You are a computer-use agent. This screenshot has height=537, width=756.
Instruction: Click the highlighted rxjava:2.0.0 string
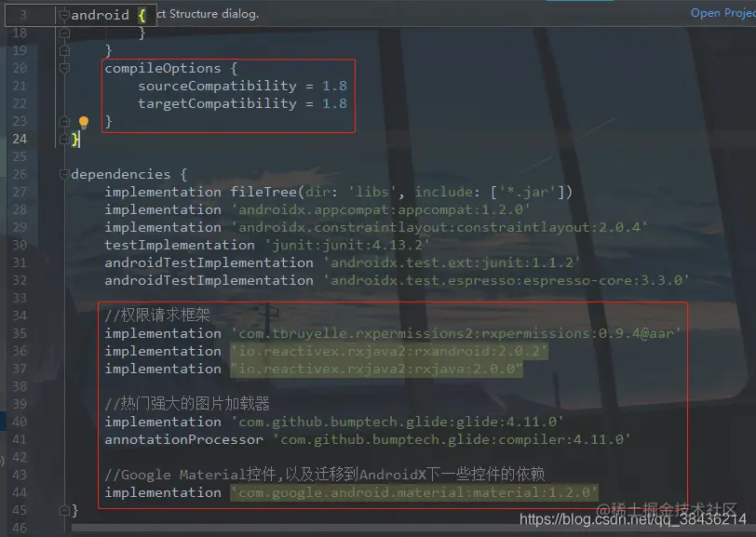point(376,369)
